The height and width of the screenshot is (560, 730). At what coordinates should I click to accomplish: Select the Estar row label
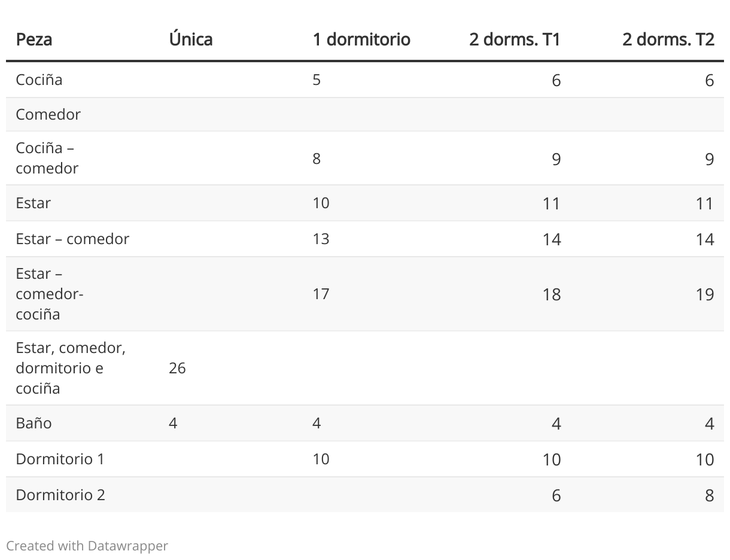tap(34, 203)
